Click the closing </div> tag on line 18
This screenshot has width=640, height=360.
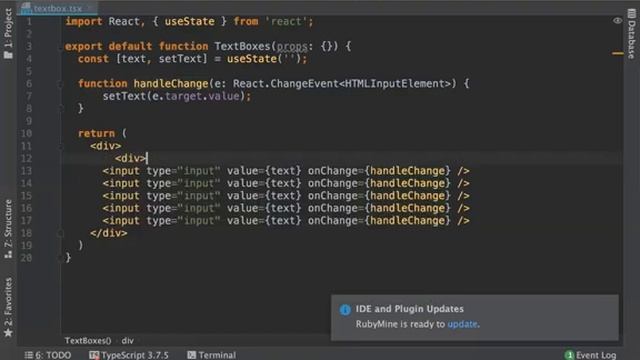[x=109, y=233]
